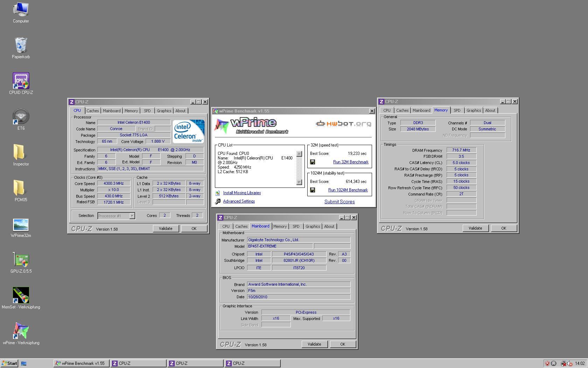The height and width of the screenshot is (368, 588).
Task: Open the SPD tab in Memory window
Action: tap(457, 110)
